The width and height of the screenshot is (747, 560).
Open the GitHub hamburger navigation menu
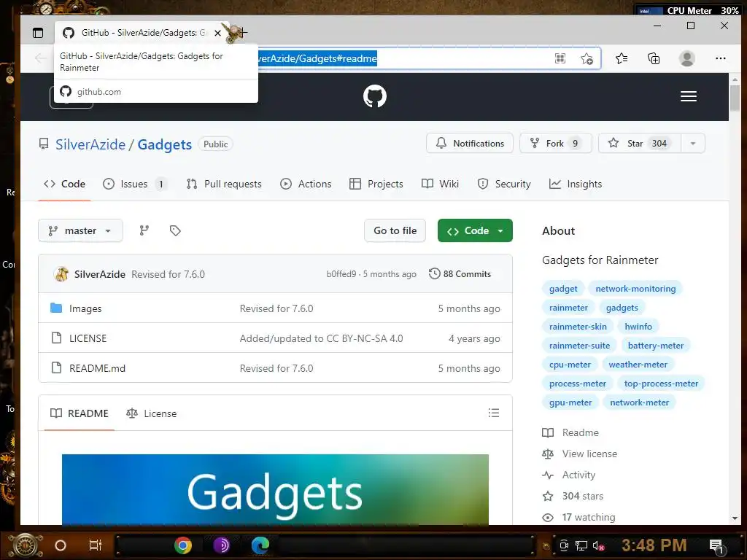pyautogui.click(x=689, y=96)
